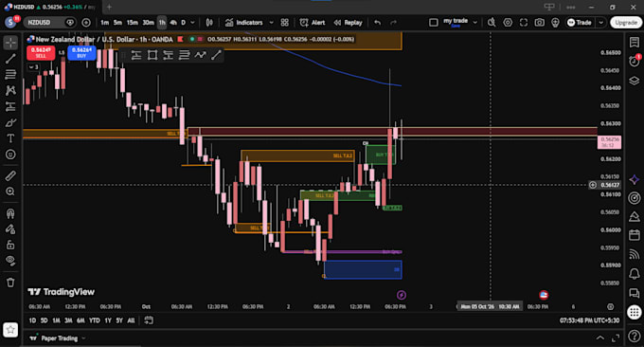Toggle hide all drawings eye
The image size is (644, 347).
(10, 261)
